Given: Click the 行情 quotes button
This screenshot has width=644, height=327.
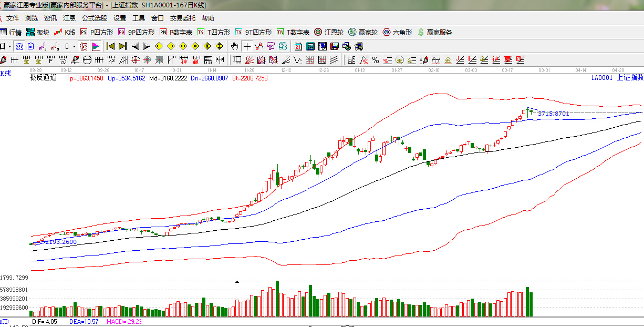Looking at the screenshot, I should 11,32.
